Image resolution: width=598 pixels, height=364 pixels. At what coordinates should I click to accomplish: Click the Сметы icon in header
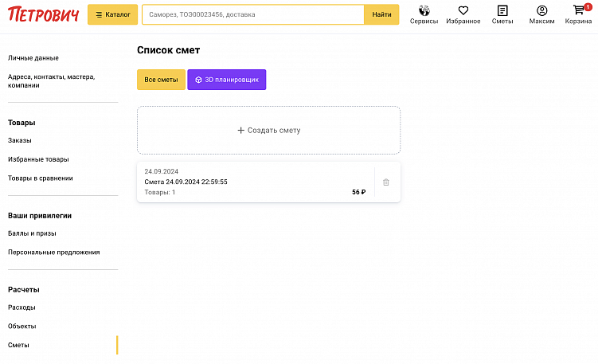pos(502,11)
